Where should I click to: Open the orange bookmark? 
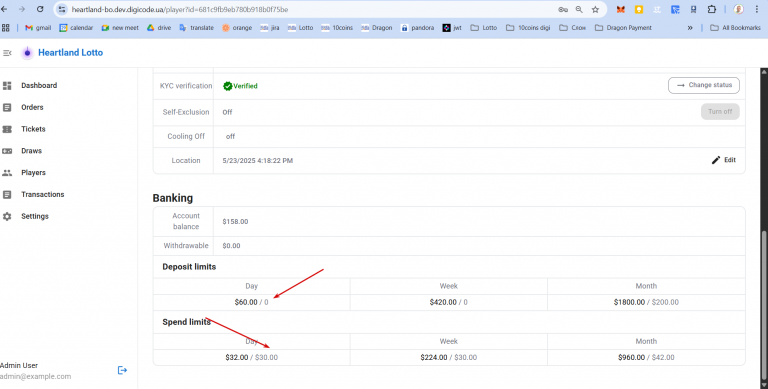[x=237, y=28]
